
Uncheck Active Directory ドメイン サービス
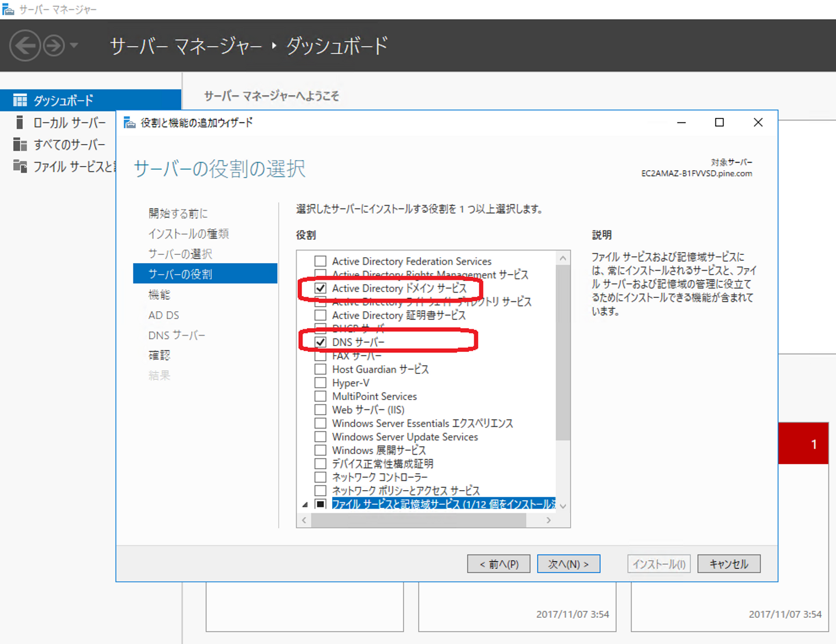(320, 288)
